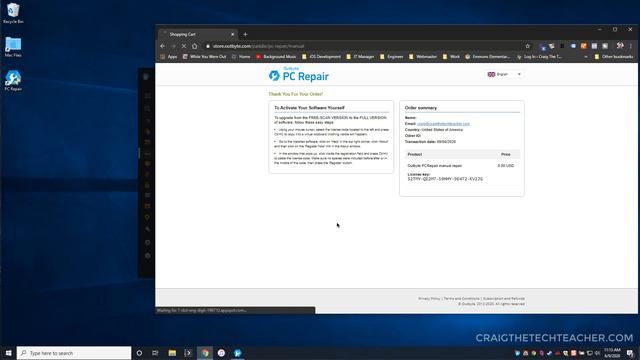The width and height of the screenshot is (640, 360).
Task: Open the Action Center notifications icon
Action: (x=631, y=353)
